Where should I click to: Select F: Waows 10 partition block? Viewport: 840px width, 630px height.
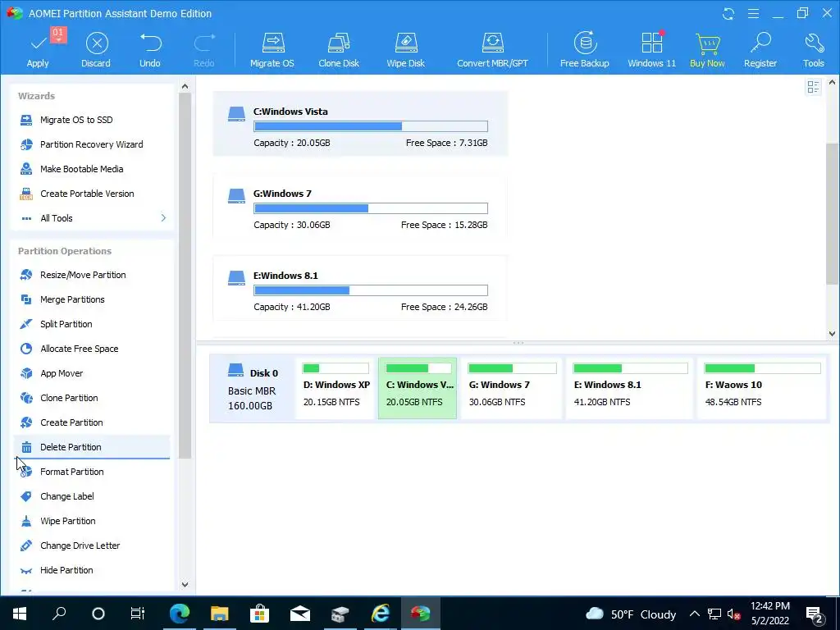pyautogui.click(x=762, y=388)
